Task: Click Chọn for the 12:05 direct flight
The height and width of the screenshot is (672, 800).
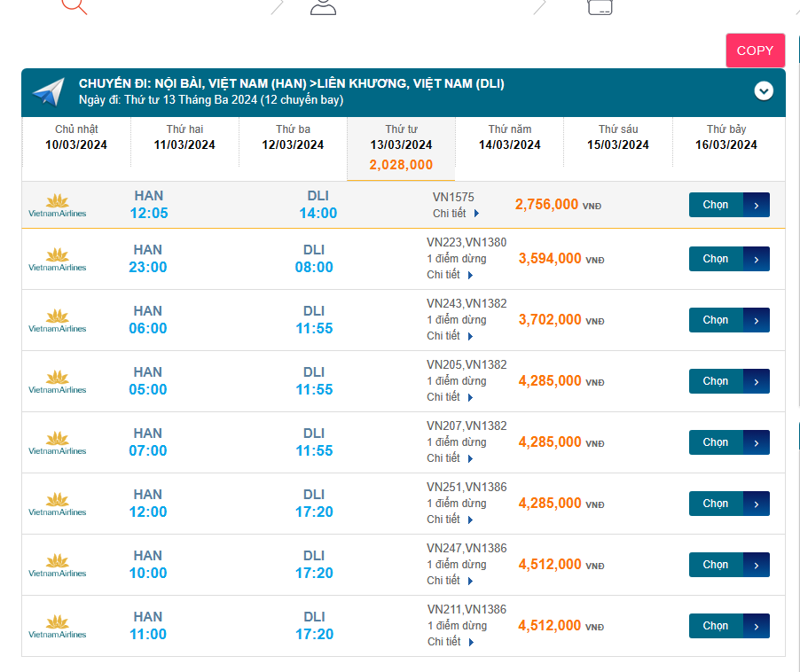Action: (x=716, y=205)
